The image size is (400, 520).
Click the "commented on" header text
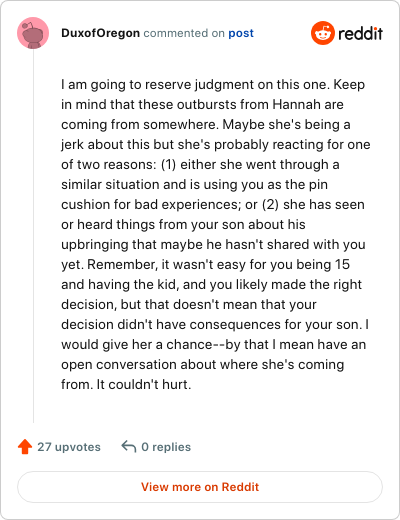[184, 33]
